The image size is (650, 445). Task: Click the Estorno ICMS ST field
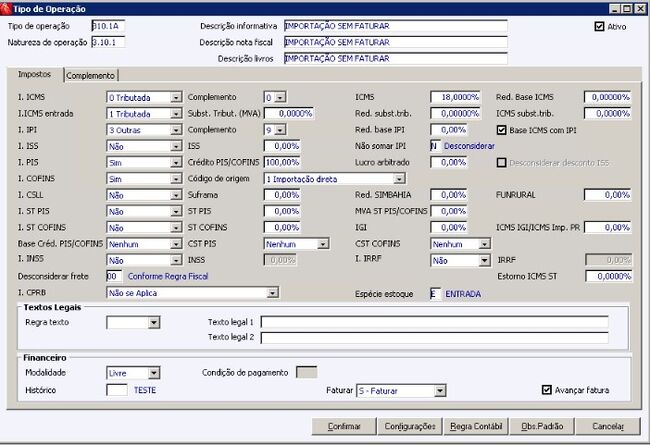pos(609,276)
